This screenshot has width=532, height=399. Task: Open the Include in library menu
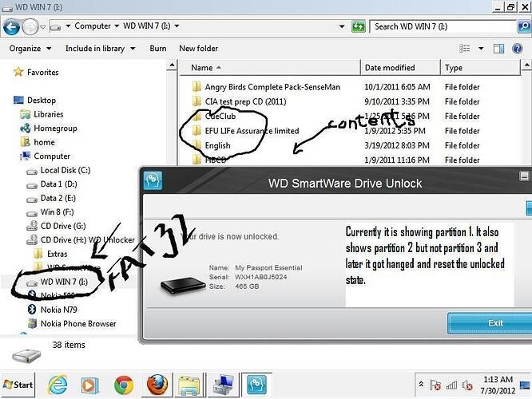pyautogui.click(x=100, y=49)
